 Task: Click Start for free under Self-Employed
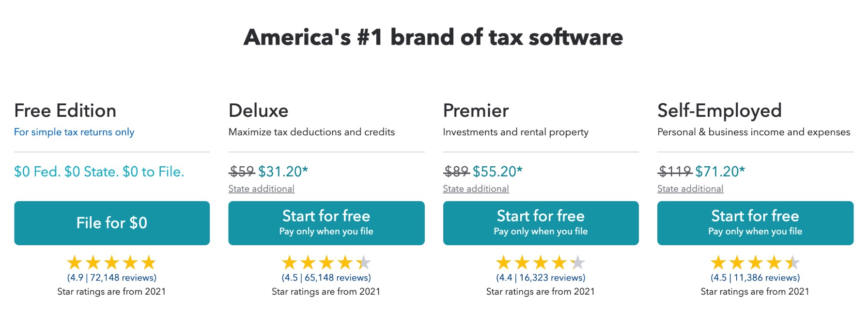755,223
